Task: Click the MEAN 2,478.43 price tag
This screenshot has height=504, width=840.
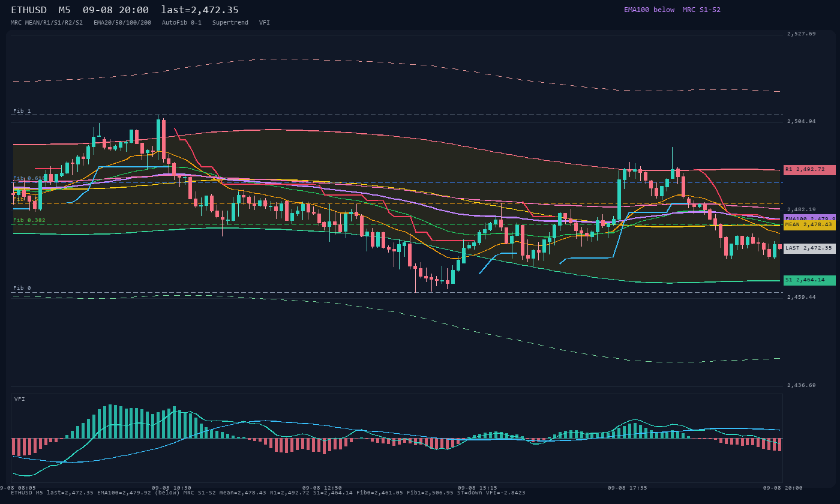Action: click(809, 225)
